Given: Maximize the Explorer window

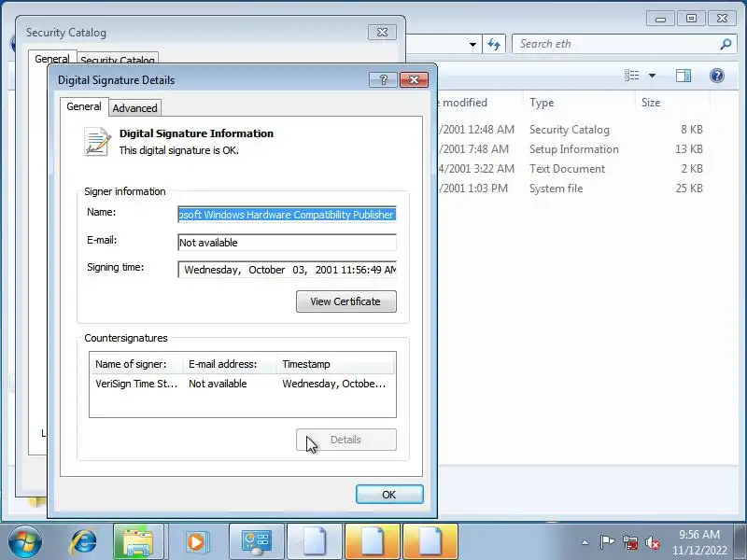Looking at the screenshot, I should [691, 19].
